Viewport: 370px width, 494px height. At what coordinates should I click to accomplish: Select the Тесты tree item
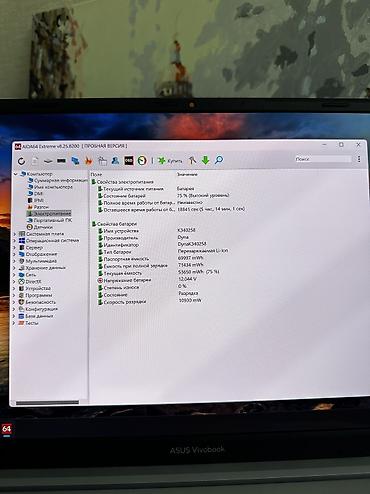click(x=28, y=323)
